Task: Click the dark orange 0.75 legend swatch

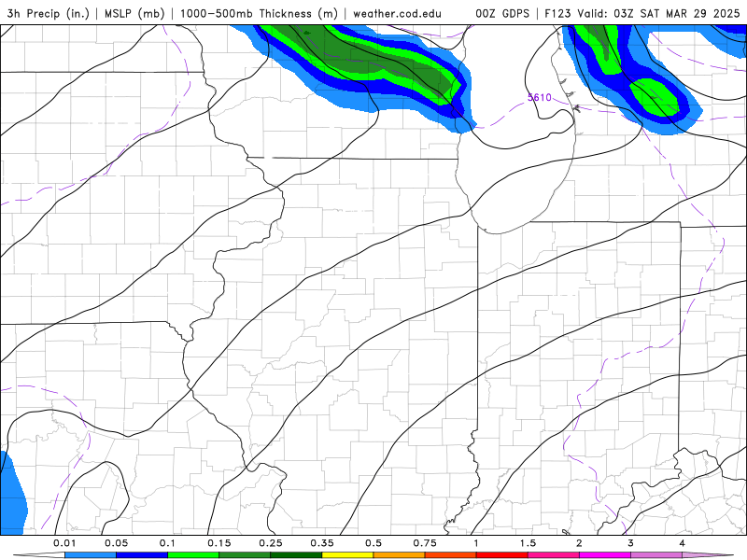Action: (x=451, y=555)
